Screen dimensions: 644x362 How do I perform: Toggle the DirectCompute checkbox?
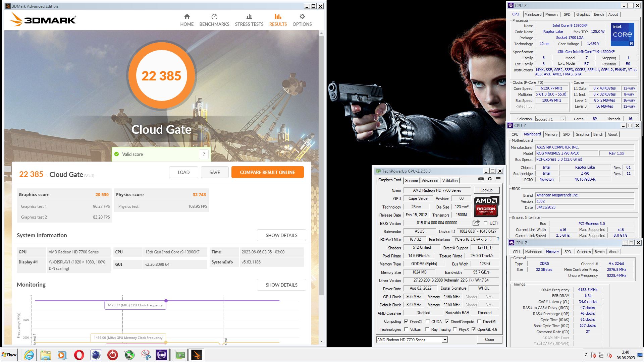tap(447, 321)
